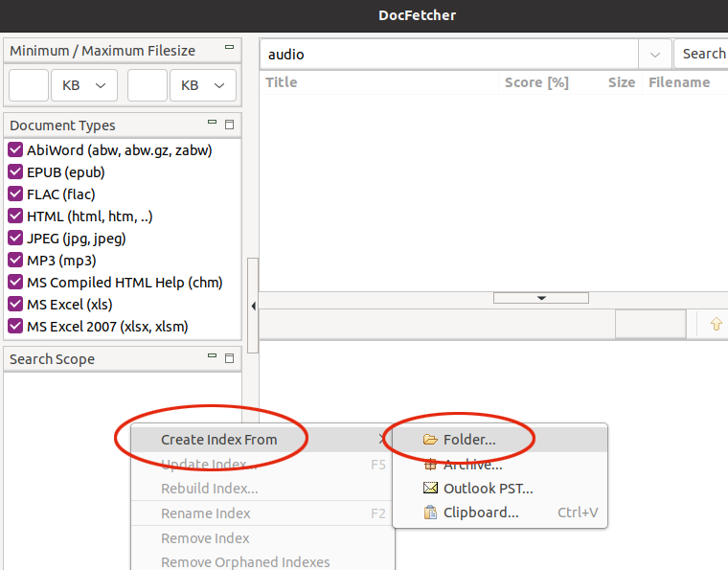Toggle preview pane with down triangle handle

[x=541, y=298]
